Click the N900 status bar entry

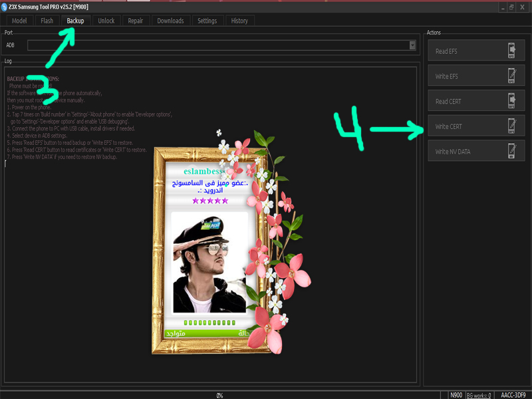tap(456, 395)
